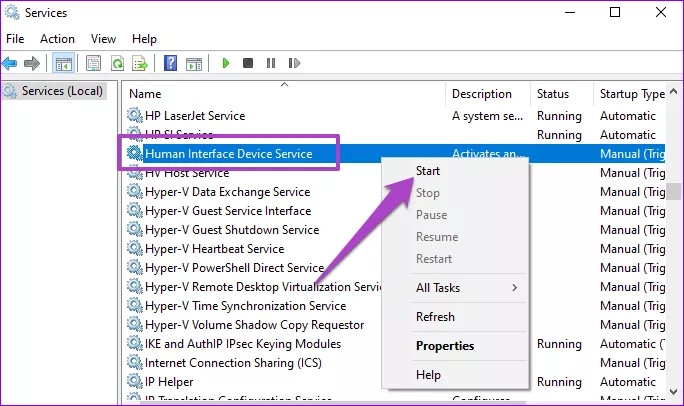Click gear icon of IP Helper
The height and width of the screenshot is (406, 684).
(135, 382)
